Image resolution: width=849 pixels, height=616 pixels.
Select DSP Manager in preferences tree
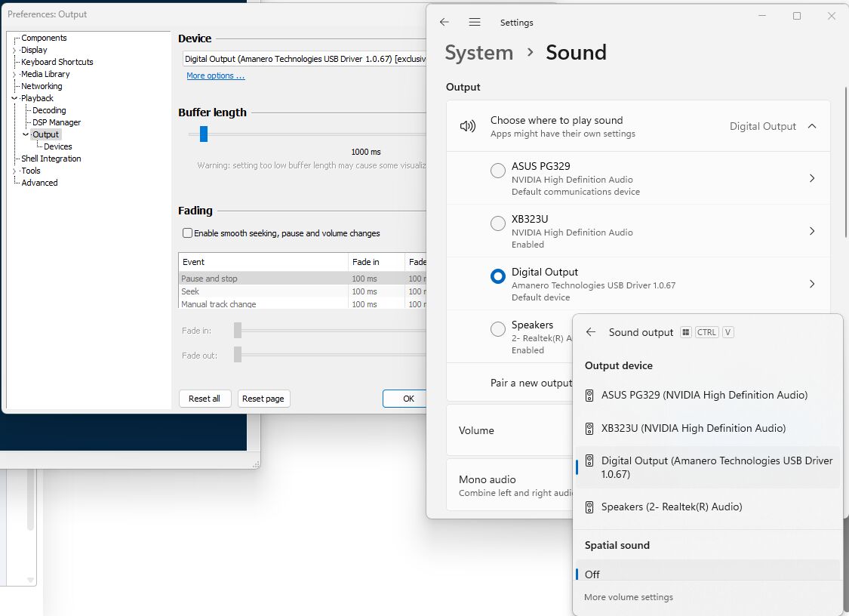(x=57, y=122)
